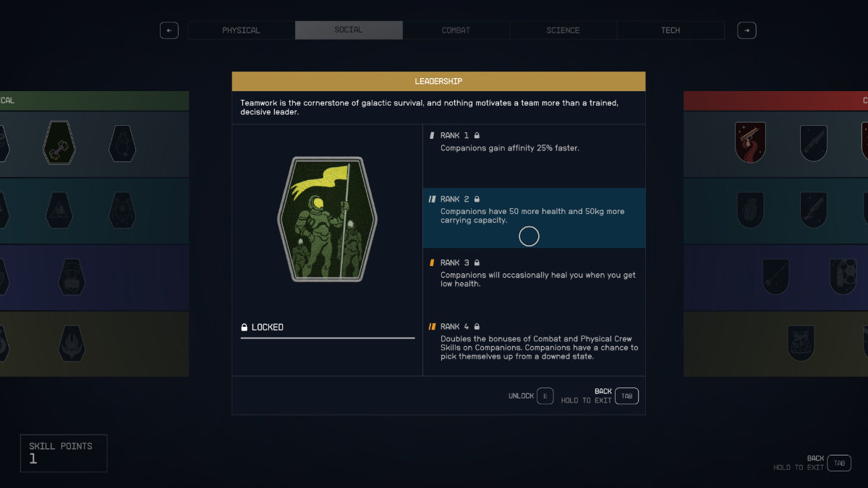The height and width of the screenshot is (488, 868).
Task: Switch to the Combat tab
Action: pos(456,30)
